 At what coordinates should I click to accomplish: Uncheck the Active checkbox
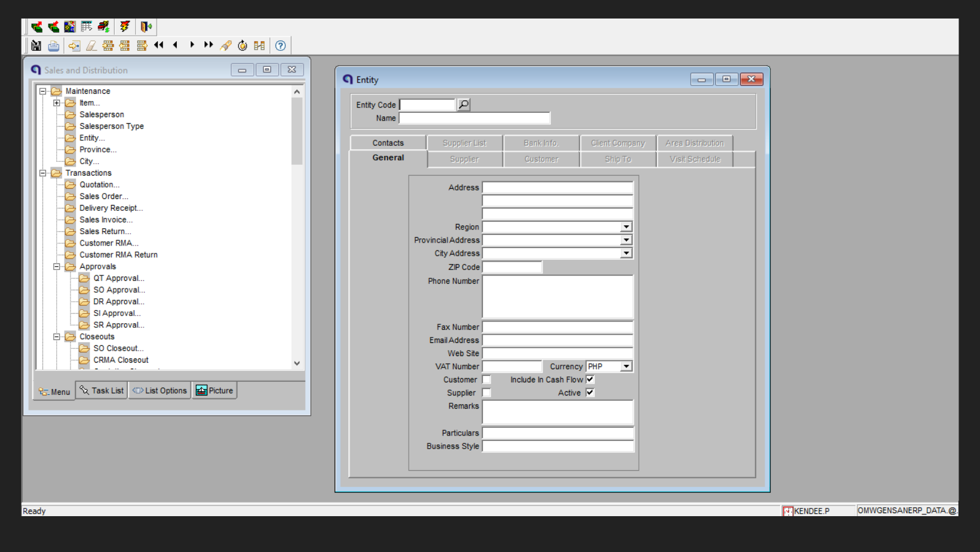point(590,392)
